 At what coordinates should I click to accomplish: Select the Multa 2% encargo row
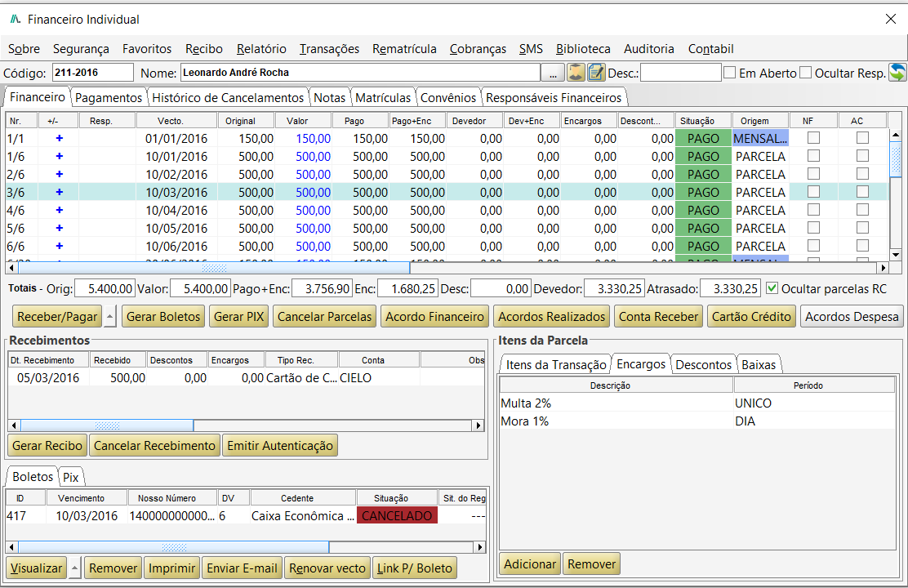697,403
